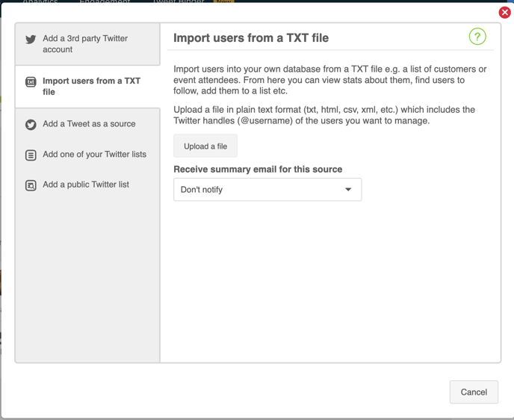Click the list icon for your Twitter lists
This screenshot has width=514, height=420.
coord(31,155)
